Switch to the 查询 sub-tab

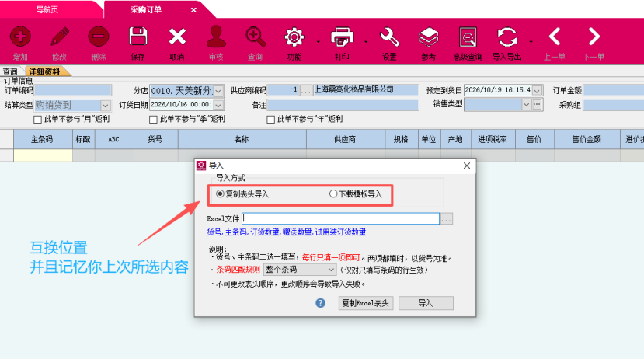click(10, 72)
